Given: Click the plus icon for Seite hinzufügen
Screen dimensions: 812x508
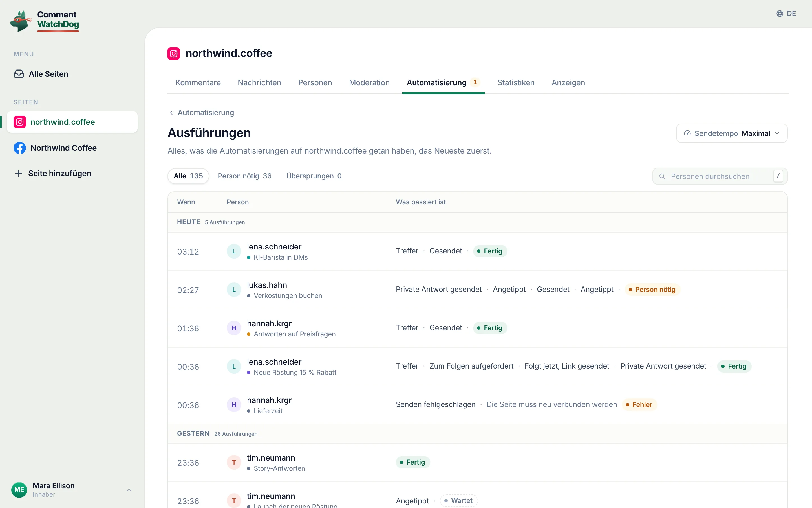Looking at the screenshot, I should 18,173.
